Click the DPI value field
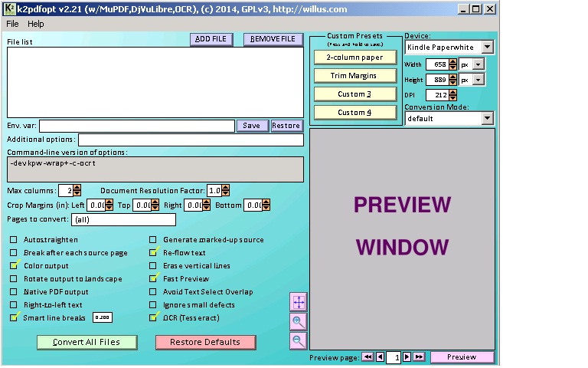The image size is (588, 368). (437, 95)
